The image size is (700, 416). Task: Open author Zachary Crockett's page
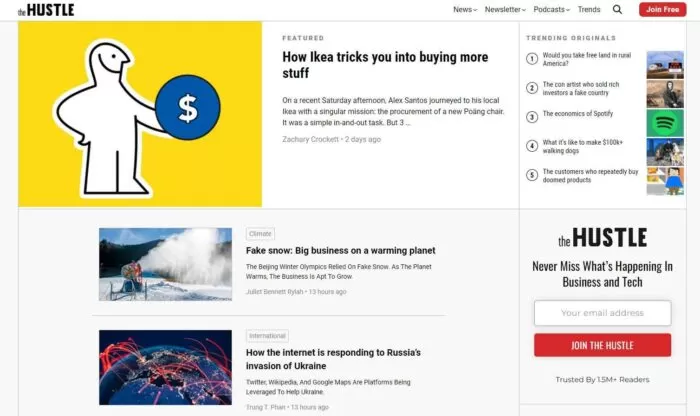310,139
